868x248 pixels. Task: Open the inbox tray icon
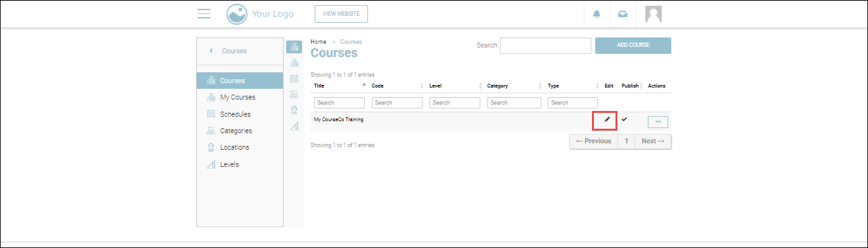click(x=622, y=14)
